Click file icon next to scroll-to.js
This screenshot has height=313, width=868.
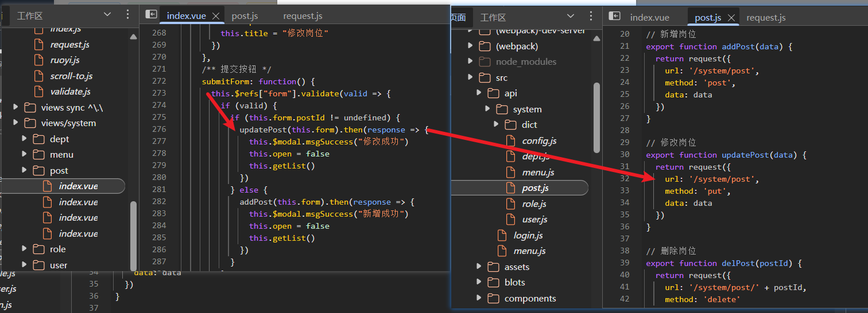(x=39, y=76)
